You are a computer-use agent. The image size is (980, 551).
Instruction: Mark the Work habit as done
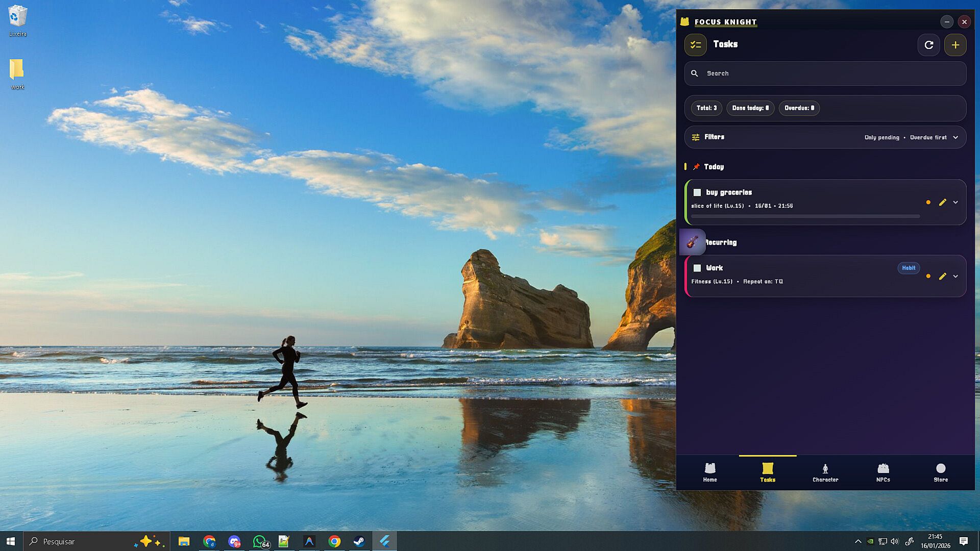(x=697, y=268)
